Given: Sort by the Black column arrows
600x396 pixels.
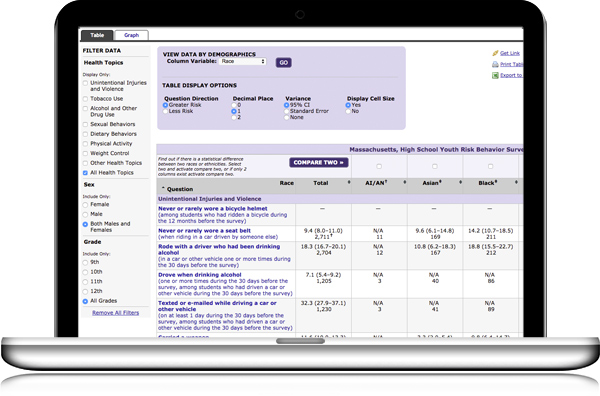Looking at the screenshot, I should click(x=516, y=183).
